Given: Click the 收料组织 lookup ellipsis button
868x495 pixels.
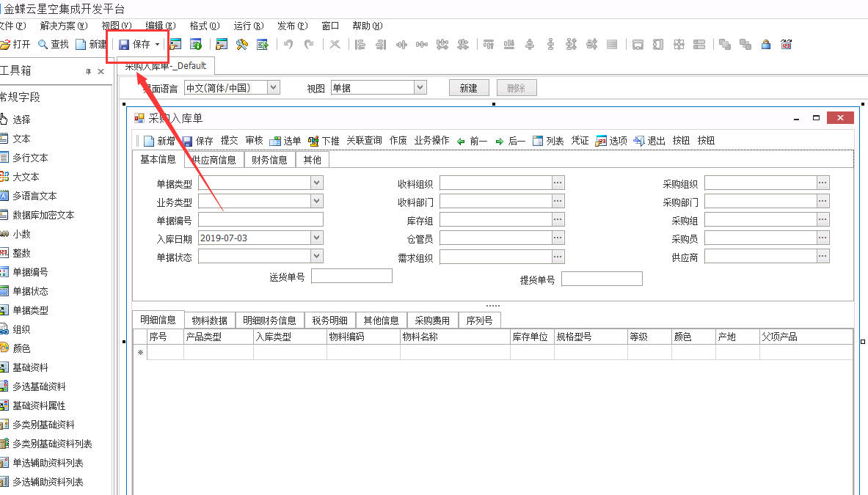Looking at the screenshot, I should pos(558,183).
